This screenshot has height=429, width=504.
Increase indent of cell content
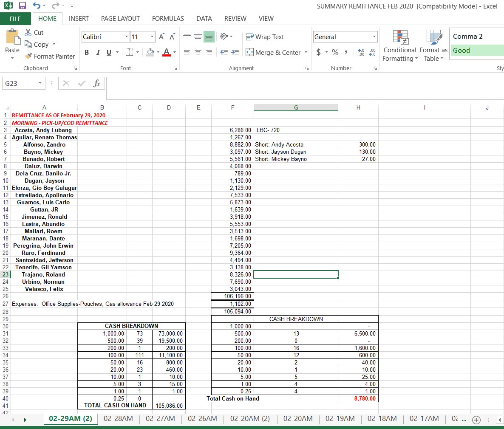pos(235,52)
